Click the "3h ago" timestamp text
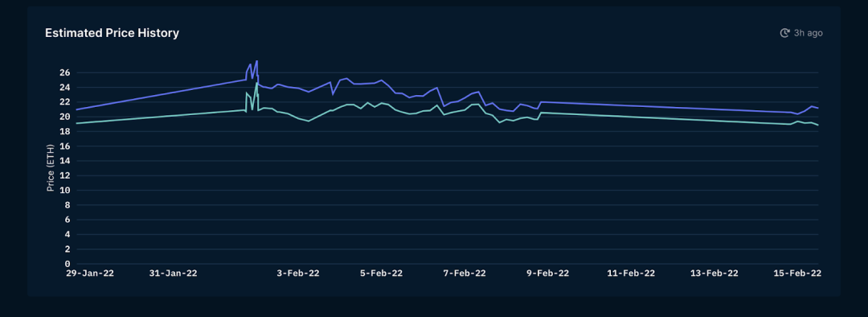Viewport: 868px width, 317px height. tap(809, 33)
